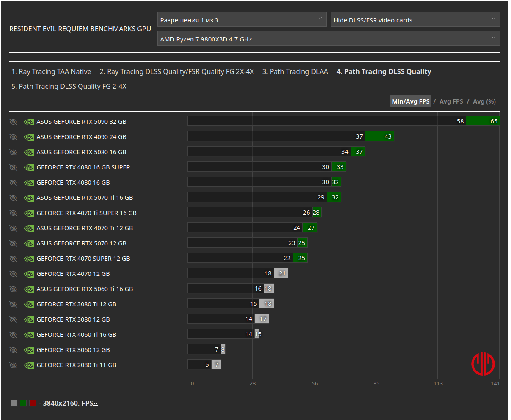Select the Path Tracing DLAA tab
This screenshot has height=420, width=511.
coord(295,72)
